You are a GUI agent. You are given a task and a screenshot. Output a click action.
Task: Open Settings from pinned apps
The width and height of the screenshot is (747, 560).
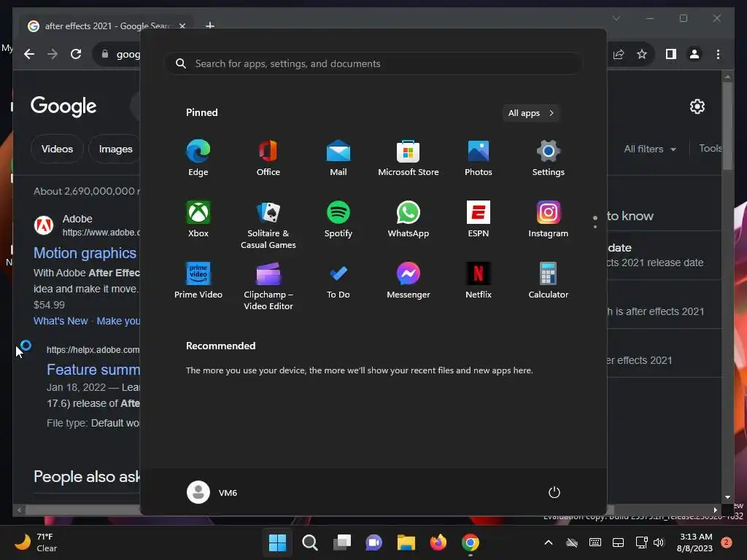pos(549,157)
